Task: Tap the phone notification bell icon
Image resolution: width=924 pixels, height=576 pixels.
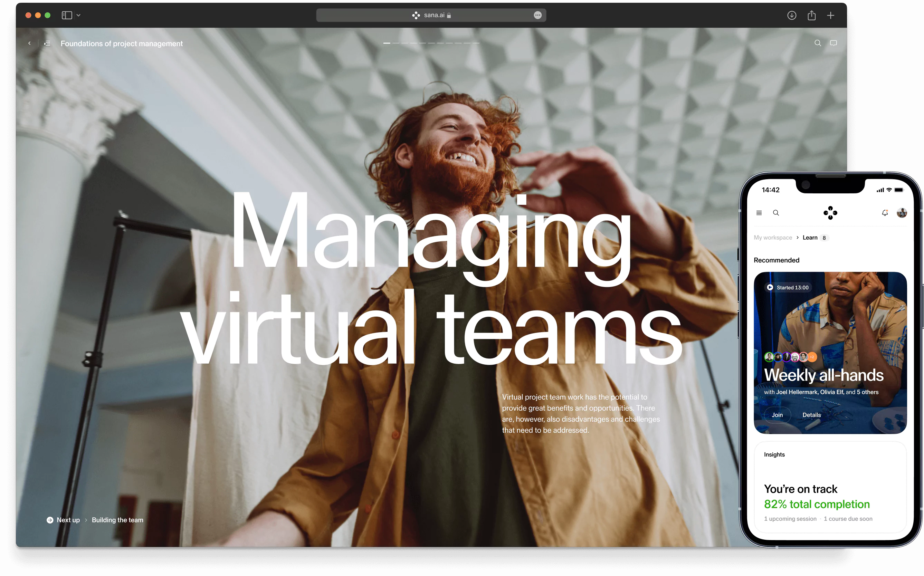Action: 885,213
